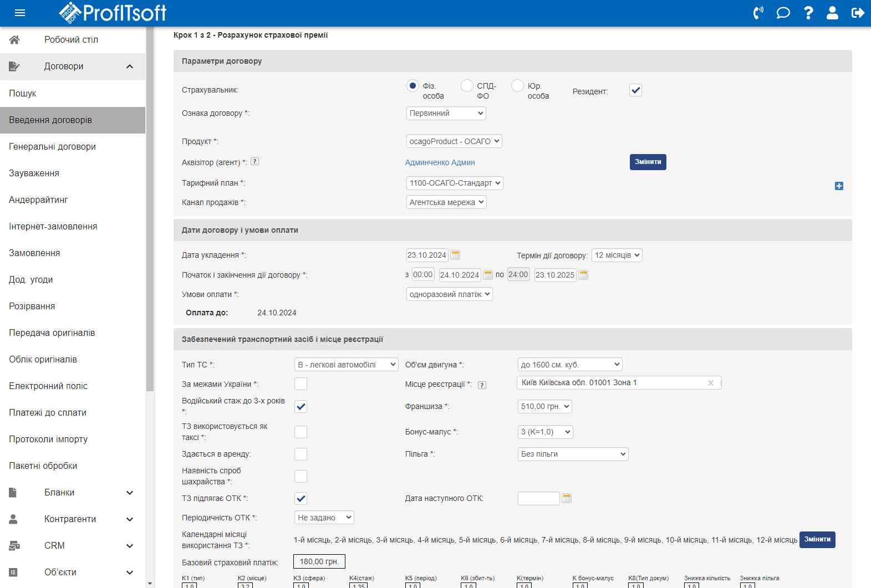This screenshot has height=588, width=871.
Task: Open the Тарифний план dropdown
Action: coord(454,183)
